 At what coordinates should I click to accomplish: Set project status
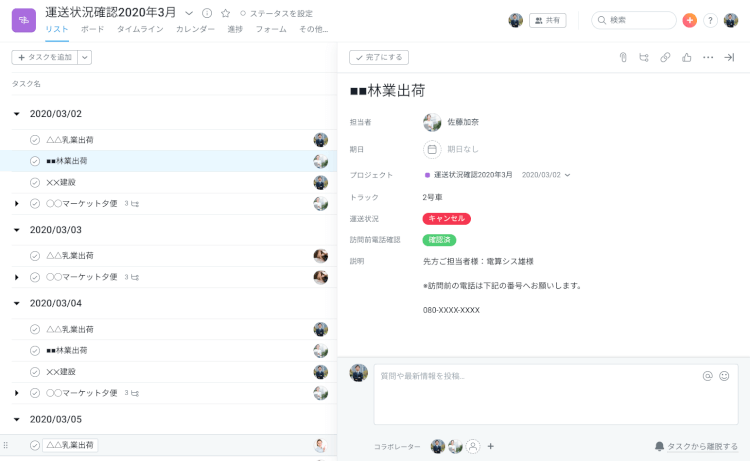point(276,13)
